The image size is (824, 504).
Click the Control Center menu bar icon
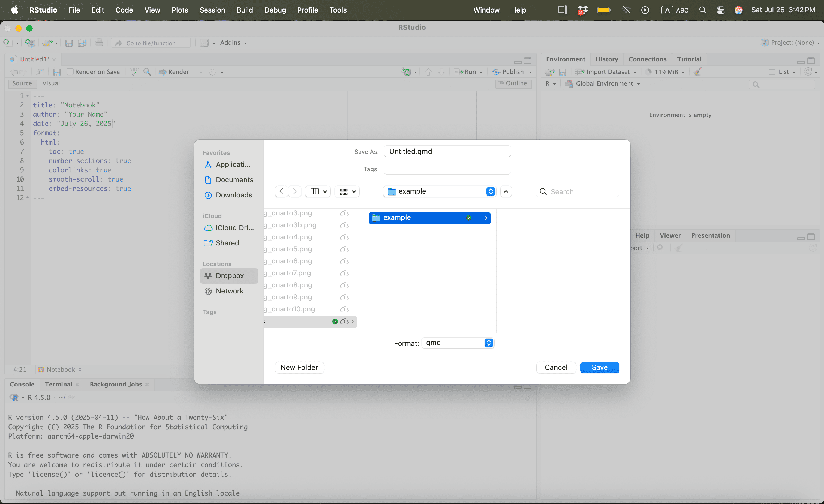pyautogui.click(x=721, y=10)
